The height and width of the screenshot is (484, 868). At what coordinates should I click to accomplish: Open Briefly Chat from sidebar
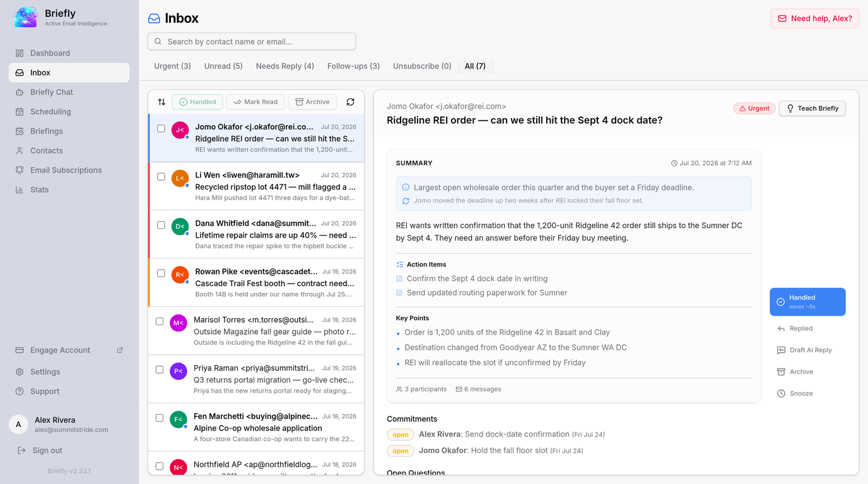(69, 92)
